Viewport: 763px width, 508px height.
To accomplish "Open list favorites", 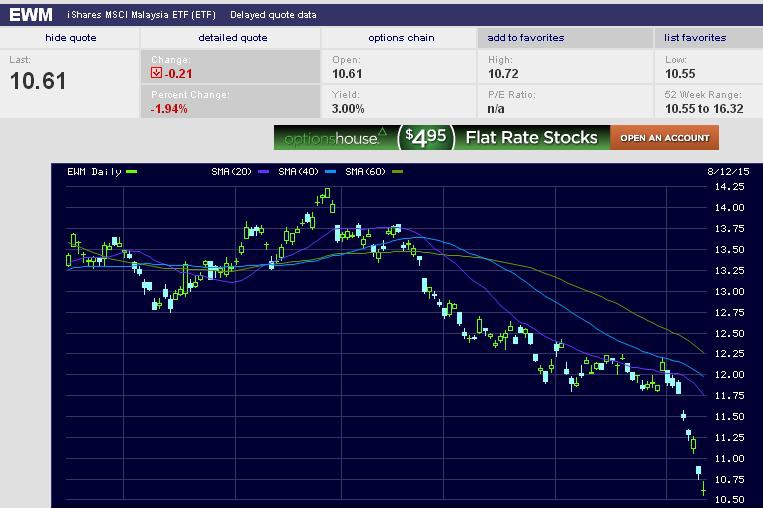I will click(695, 38).
